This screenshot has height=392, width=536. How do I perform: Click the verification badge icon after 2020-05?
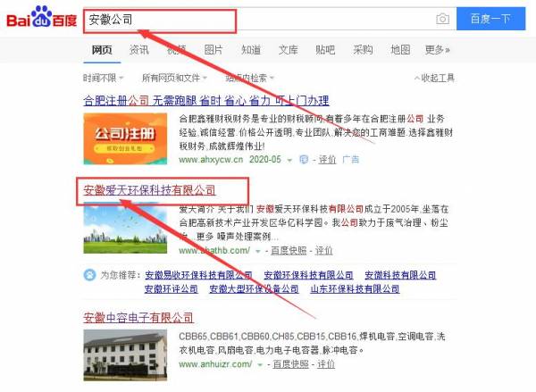tap(304, 160)
